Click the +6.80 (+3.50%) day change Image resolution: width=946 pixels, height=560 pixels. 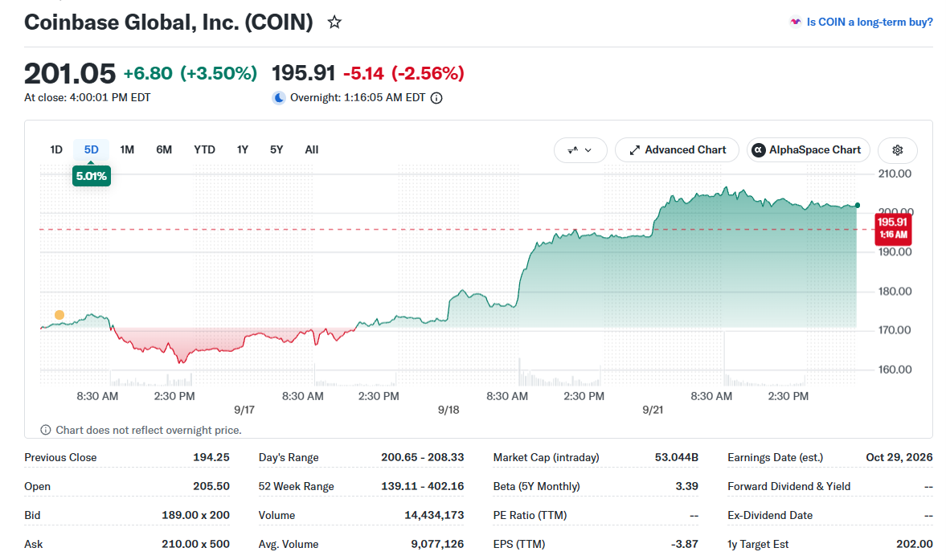pyautogui.click(x=190, y=73)
